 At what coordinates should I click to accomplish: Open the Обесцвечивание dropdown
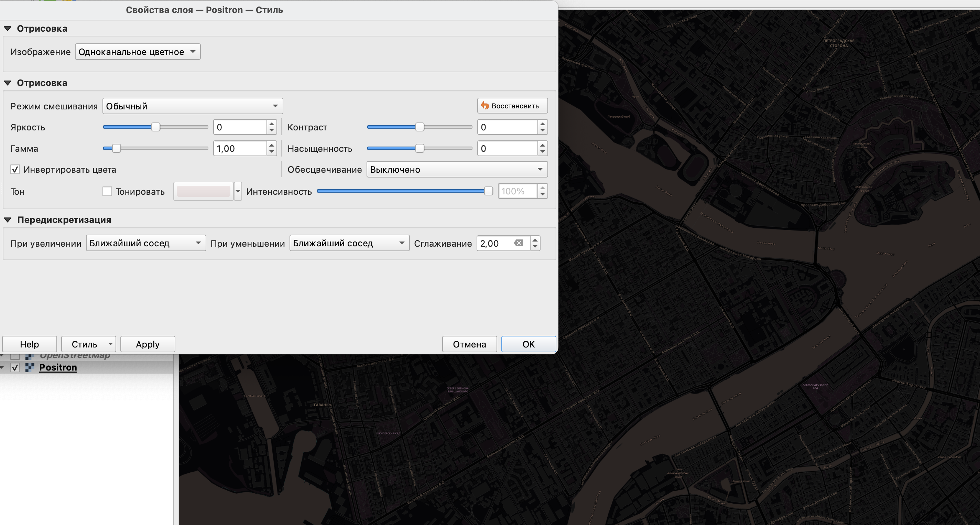(x=457, y=170)
